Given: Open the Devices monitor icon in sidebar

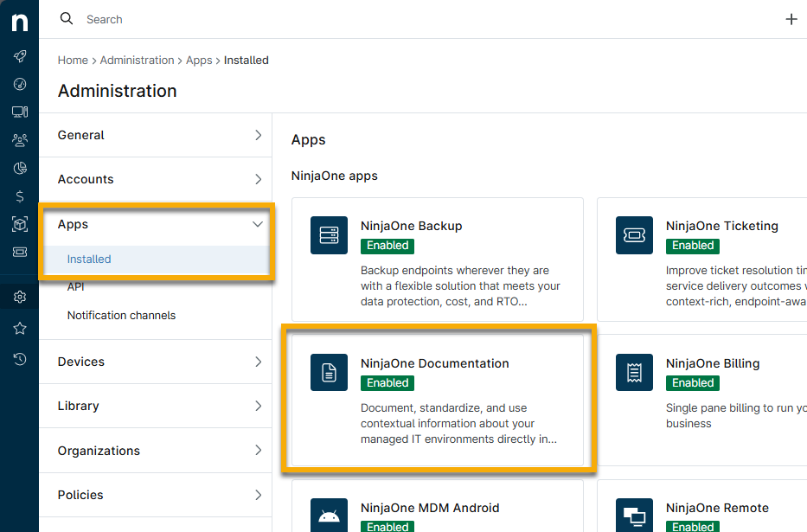Looking at the screenshot, I should pos(20,112).
